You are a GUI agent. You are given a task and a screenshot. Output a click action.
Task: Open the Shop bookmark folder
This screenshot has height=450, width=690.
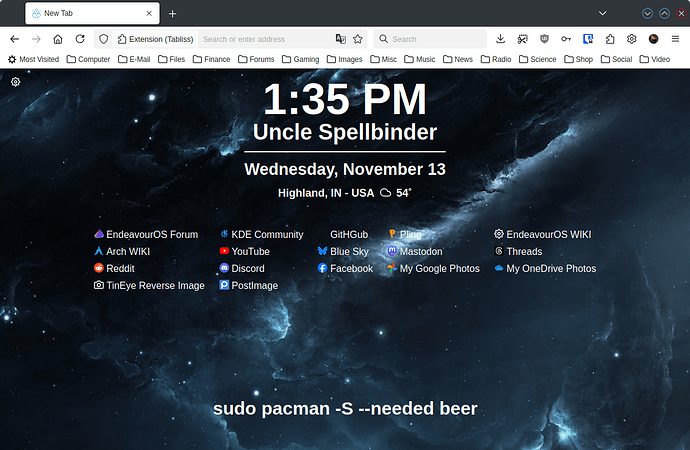coord(579,59)
